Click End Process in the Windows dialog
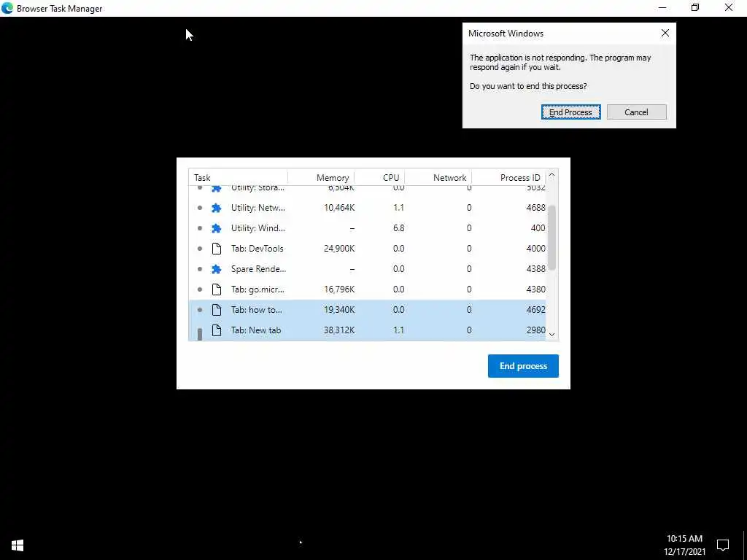Viewport: 747px width, 560px height. point(570,112)
